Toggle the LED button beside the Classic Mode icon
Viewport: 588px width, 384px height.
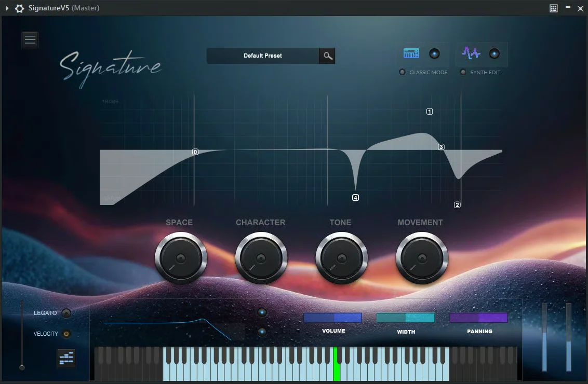(x=434, y=53)
